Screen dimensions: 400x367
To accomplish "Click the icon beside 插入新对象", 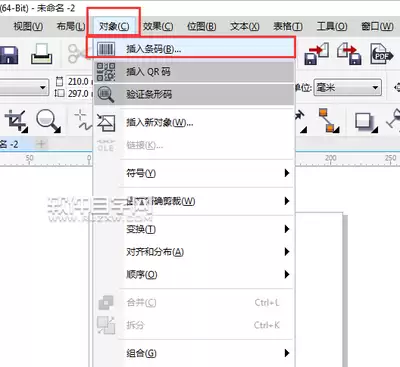I will 106,122.
